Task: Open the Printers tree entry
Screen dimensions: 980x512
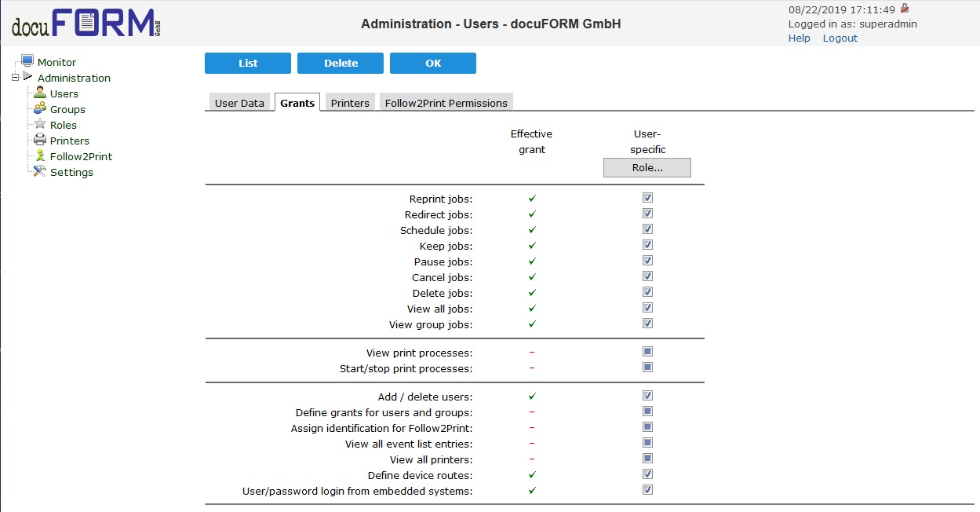Action: tap(70, 141)
